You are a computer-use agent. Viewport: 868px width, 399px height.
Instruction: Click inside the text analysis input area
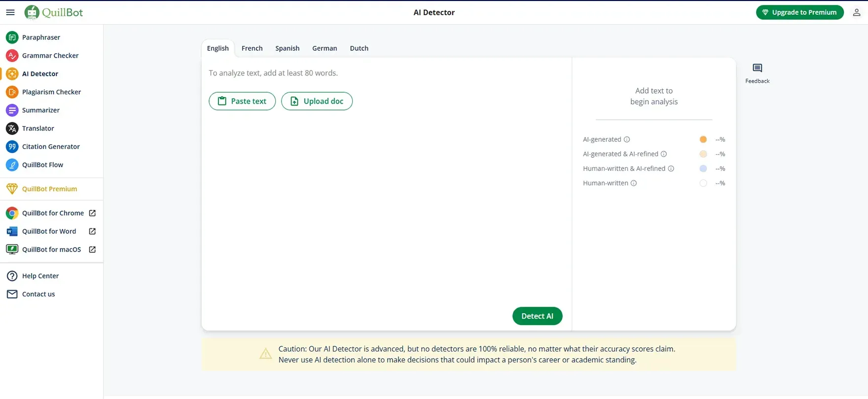(386, 197)
